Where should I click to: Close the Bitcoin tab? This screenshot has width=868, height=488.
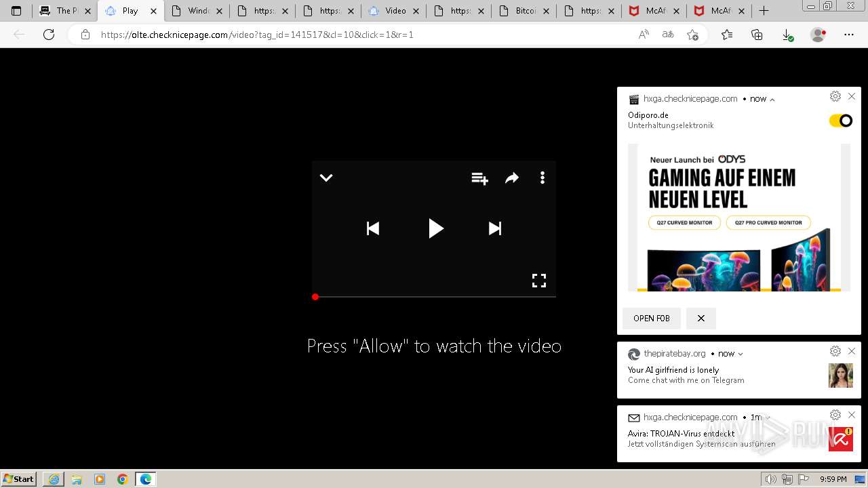tap(547, 11)
